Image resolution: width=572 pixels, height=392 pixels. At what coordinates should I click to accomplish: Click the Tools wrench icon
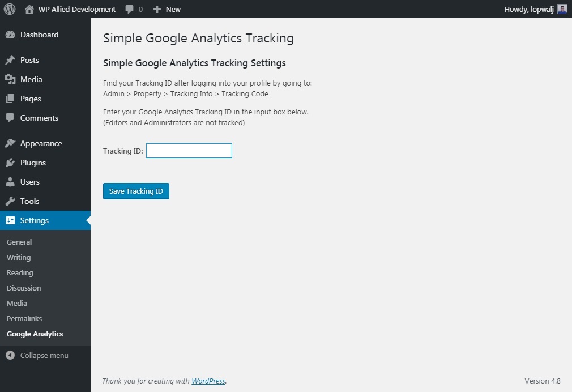10,201
